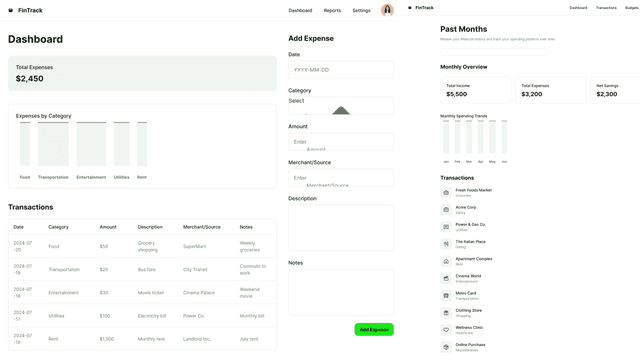Click the Power & Gas Co. utilities icon
This screenshot has height=360, width=640.
(446, 227)
